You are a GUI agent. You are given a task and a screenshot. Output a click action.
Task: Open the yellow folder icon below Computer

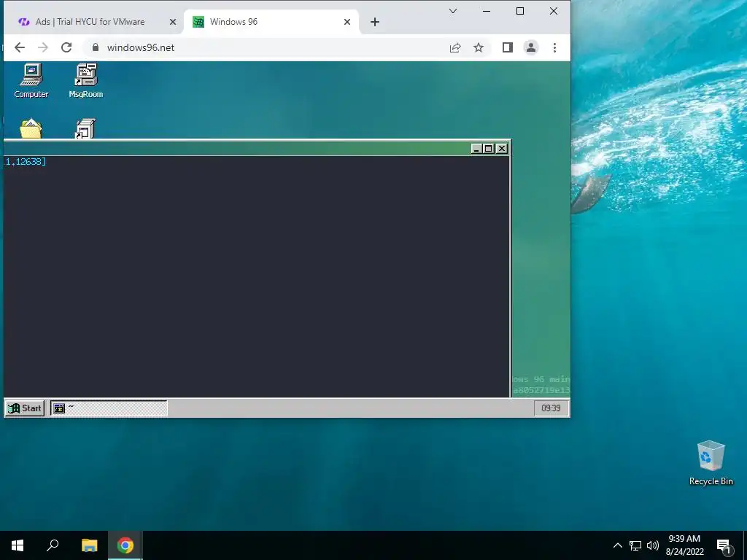(31, 128)
